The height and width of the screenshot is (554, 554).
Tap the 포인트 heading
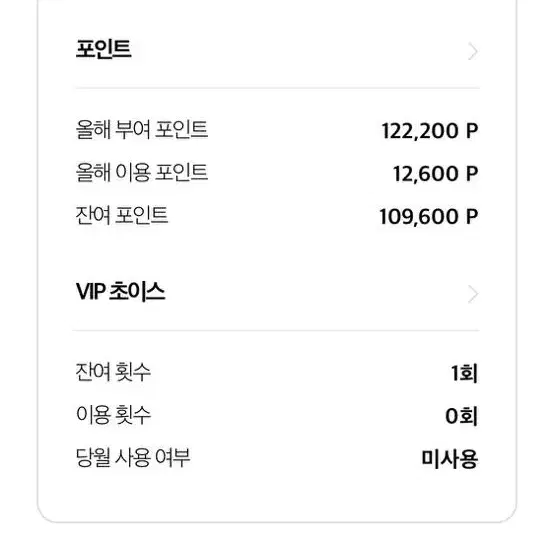pyautogui.click(x=104, y=49)
